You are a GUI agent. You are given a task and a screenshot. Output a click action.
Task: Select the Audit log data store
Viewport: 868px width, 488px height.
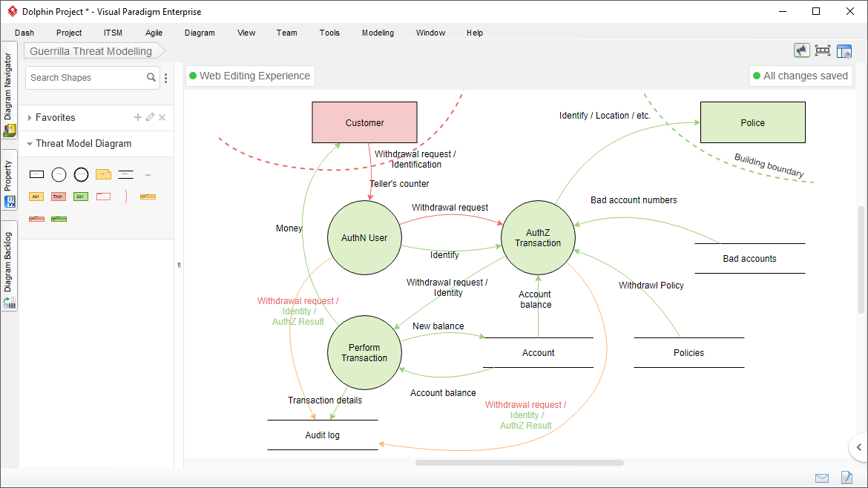pos(323,435)
